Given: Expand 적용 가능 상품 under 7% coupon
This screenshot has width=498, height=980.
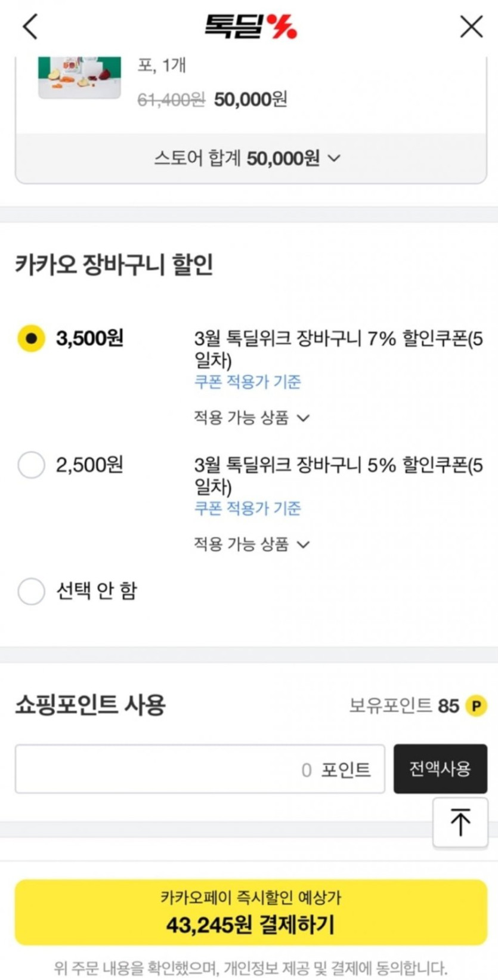Looking at the screenshot, I should [252, 418].
